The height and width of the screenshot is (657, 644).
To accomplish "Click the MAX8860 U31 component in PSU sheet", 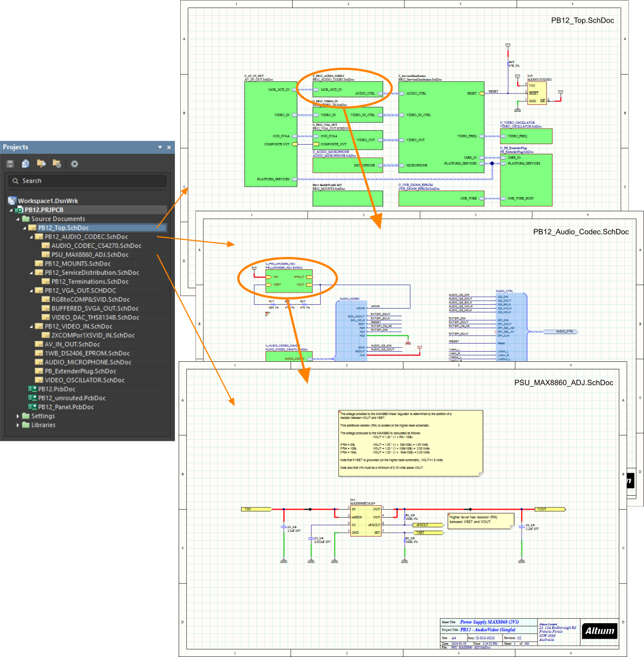I will coord(365,520).
